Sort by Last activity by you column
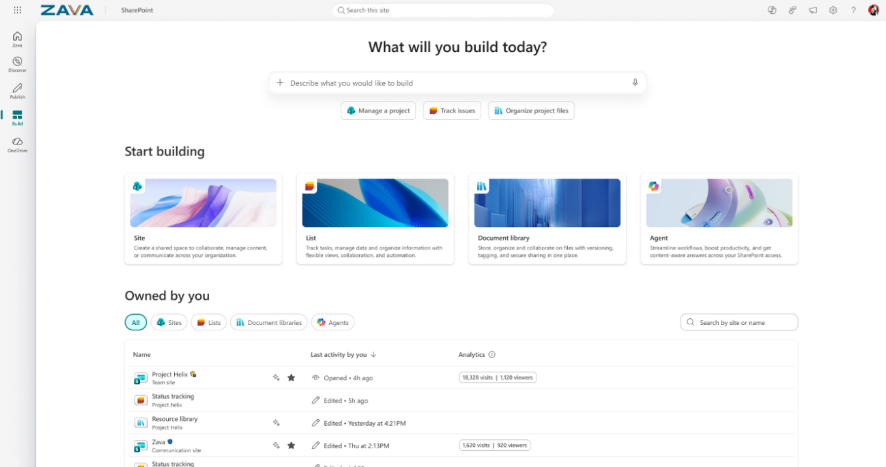Screen dimensions: 886x467 click(350, 355)
